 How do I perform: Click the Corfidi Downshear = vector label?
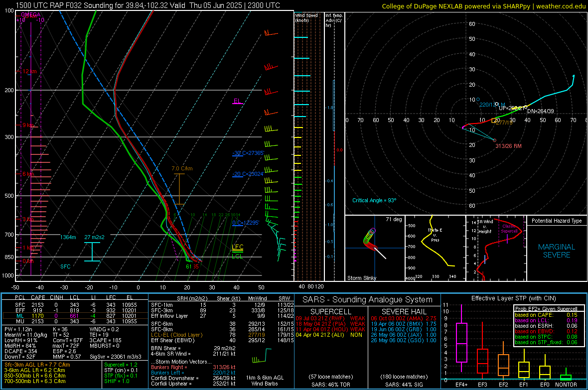click(173, 378)
